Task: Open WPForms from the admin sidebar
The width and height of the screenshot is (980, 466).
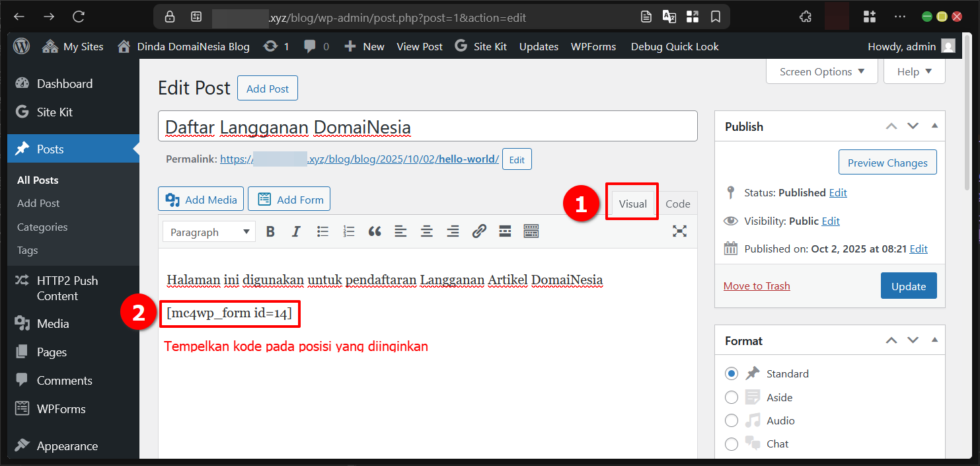Action: 59,408
